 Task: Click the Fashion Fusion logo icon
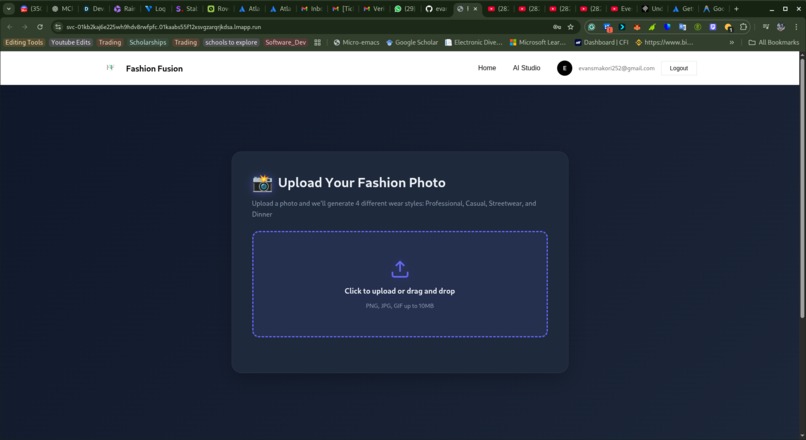pyautogui.click(x=110, y=68)
